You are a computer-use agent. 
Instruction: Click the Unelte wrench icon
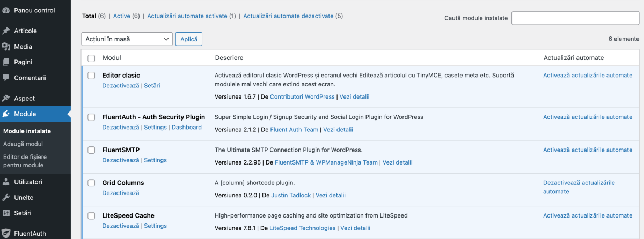pos(6,197)
